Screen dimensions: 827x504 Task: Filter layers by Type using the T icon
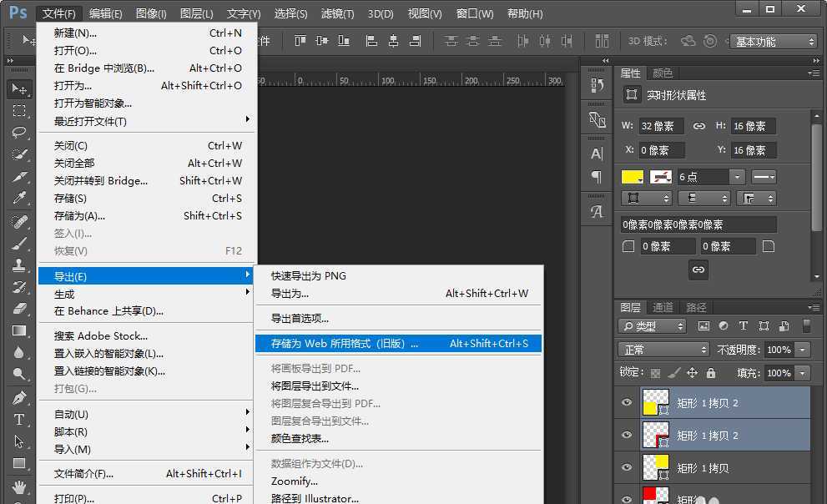click(743, 325)
